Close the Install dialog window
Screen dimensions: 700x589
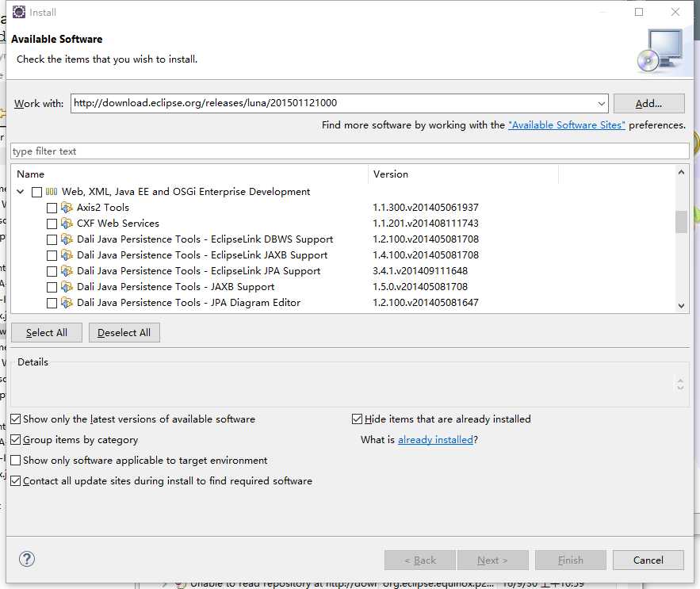[x=675, y=12]
